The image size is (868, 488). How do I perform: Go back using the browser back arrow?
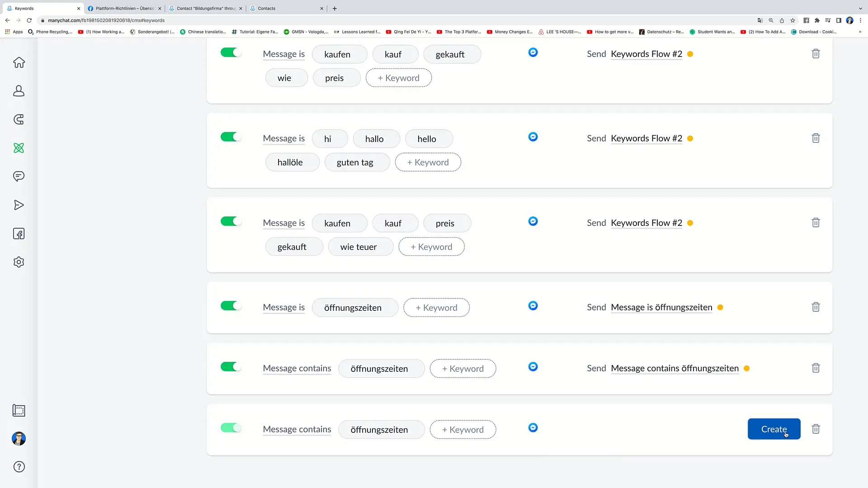[x=8, y=20]
